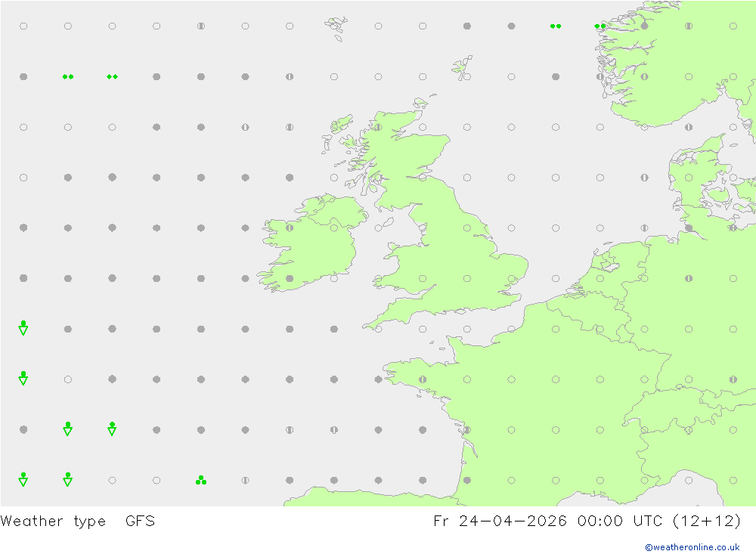756x554 pixels.
Task: Click the green shower symbol in the bottom-left corner
Action: 23,479
